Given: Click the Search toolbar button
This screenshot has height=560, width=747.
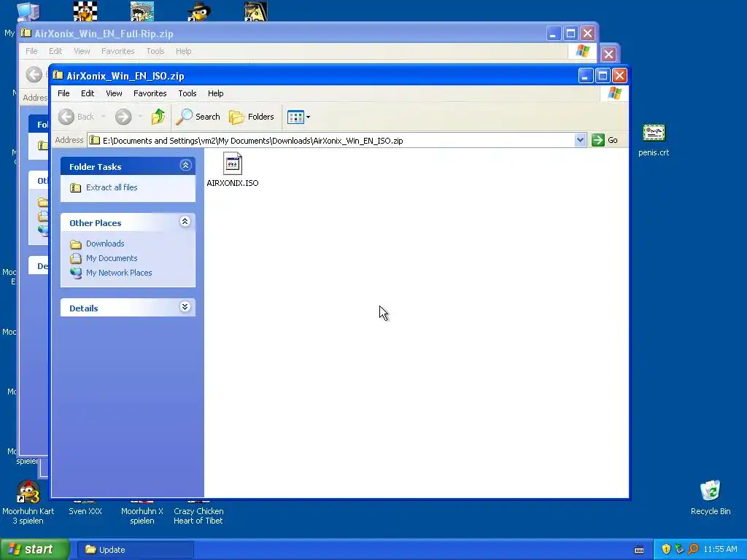Looking at the screenshot, I should click(x=198, y=117).
